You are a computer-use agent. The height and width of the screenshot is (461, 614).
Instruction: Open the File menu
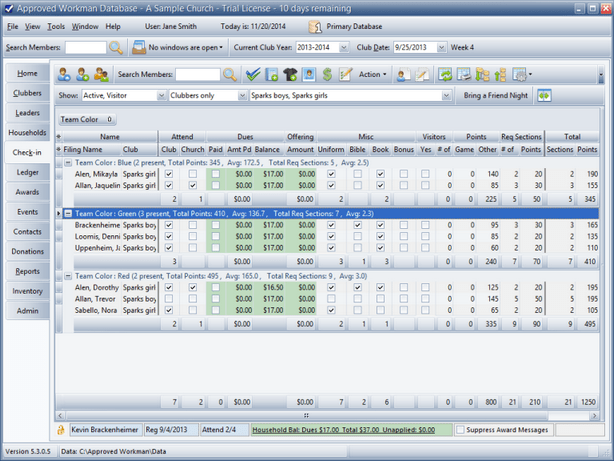click(x=13, y=26)
